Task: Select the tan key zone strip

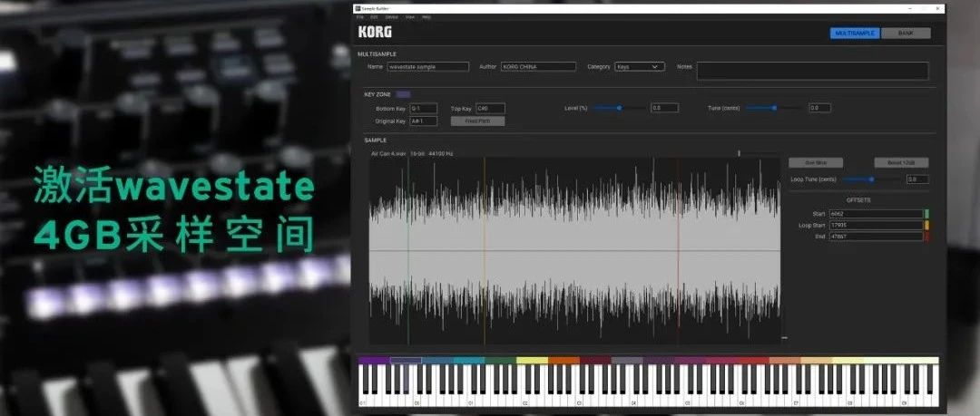Action: coord(817,361)
